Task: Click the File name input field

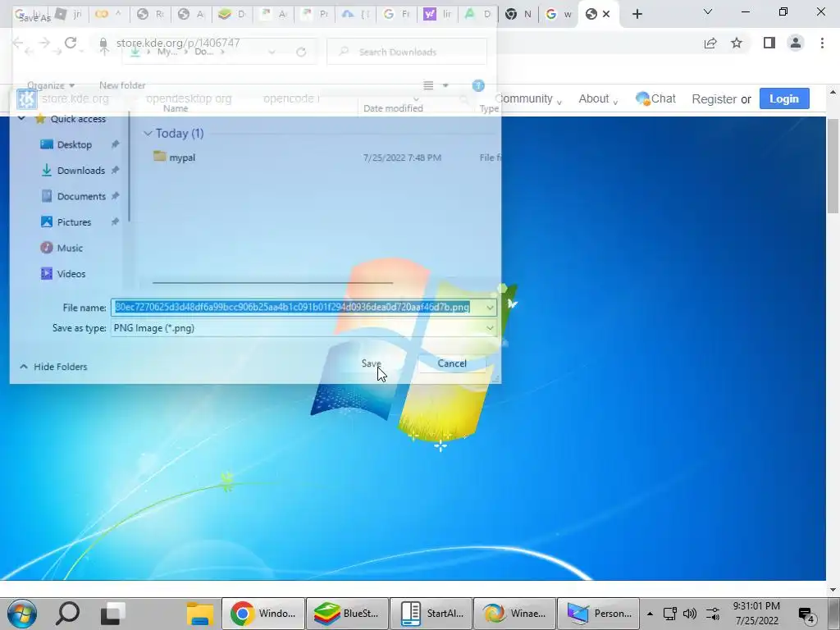Action: pyautogui.click(x=298, y=307)
